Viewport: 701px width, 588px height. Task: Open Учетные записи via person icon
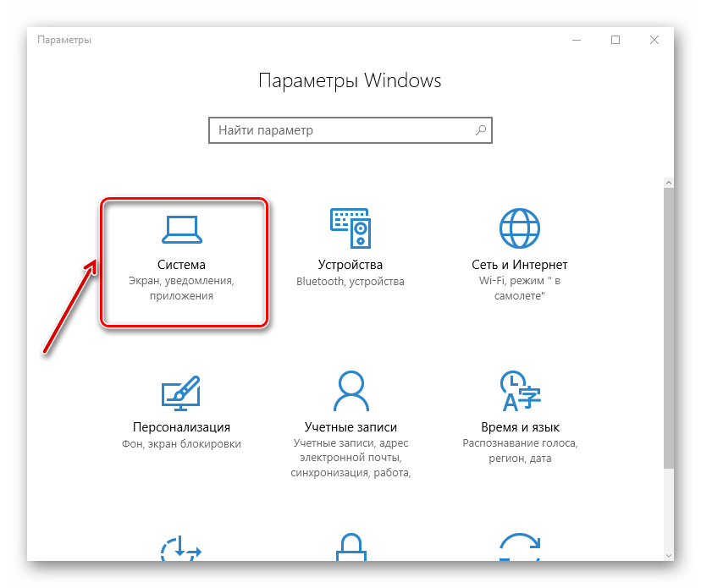pyautogui.click(x=350, y=389)
